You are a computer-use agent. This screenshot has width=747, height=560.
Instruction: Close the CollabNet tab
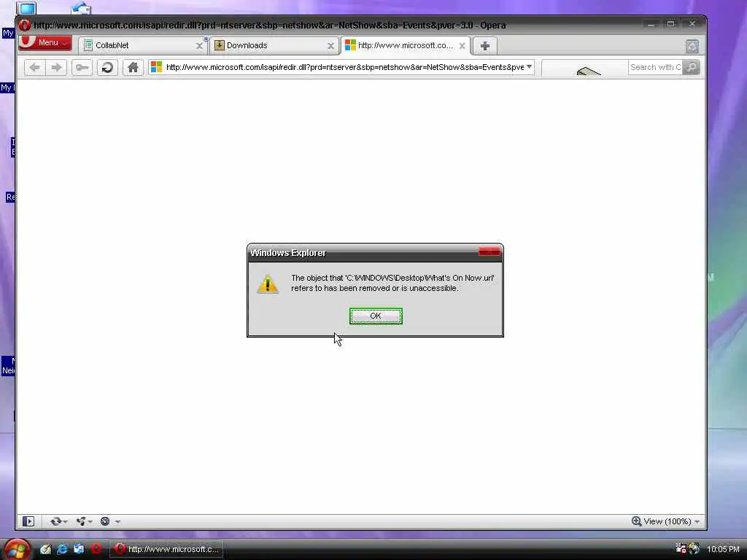click(x=199, y=46)
